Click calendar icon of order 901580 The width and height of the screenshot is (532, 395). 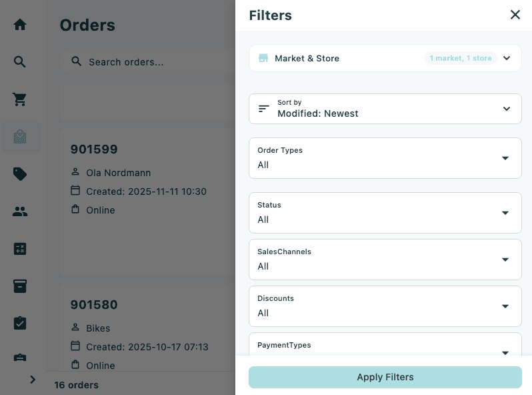click(x=75, y=346)
